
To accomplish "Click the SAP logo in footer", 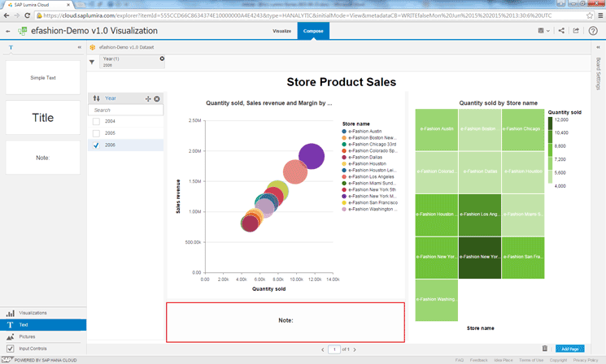I will [7, 360].
